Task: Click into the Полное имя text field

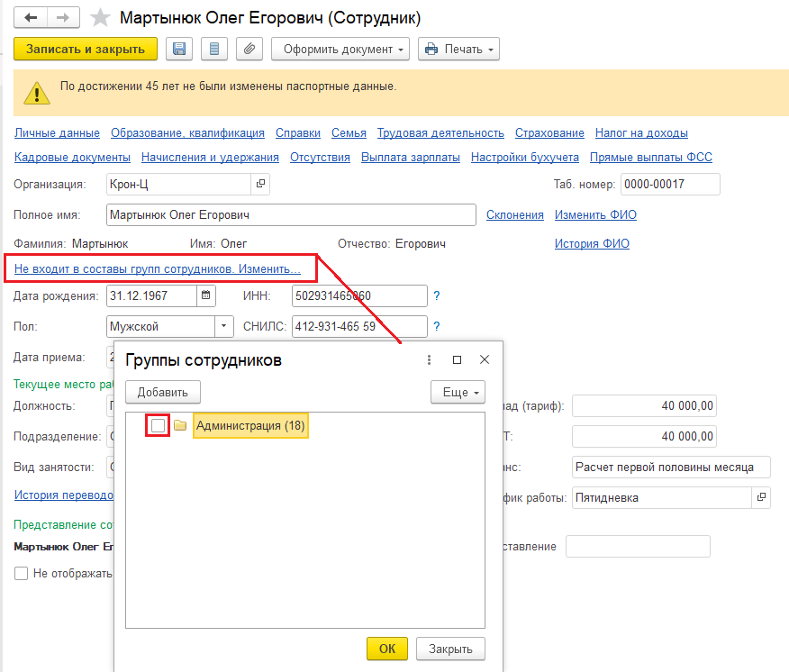Action: click(290, 215)
